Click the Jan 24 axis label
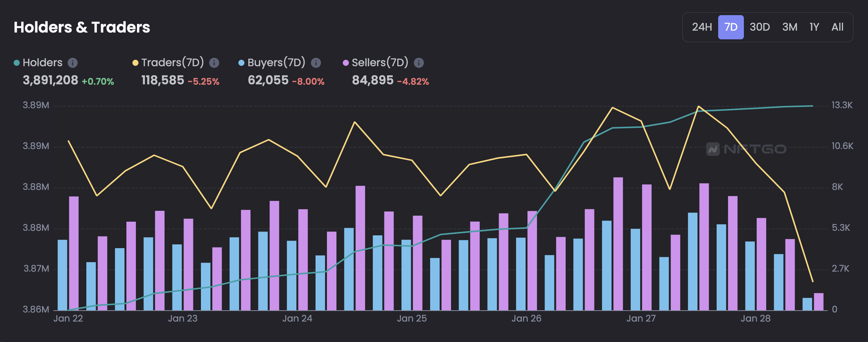The height and width of the screenshot is (342, 868). [x=297, y=319]
